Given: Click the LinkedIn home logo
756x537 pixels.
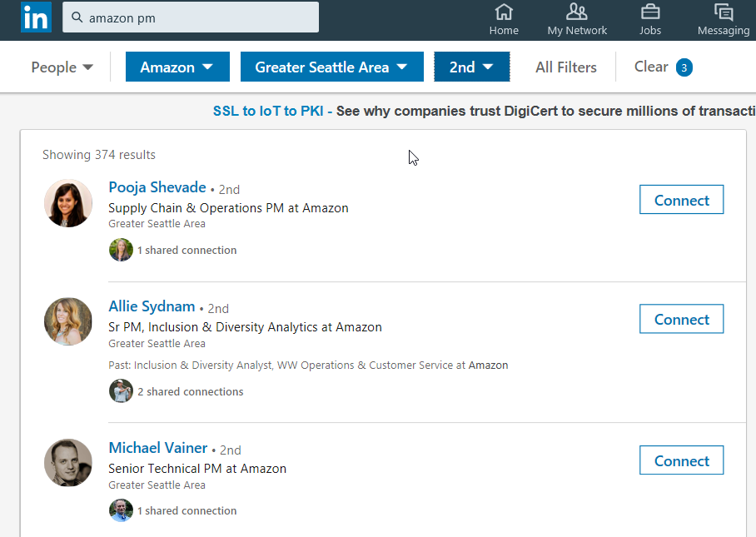Looking at the screenshot, I should click(35, 17).
